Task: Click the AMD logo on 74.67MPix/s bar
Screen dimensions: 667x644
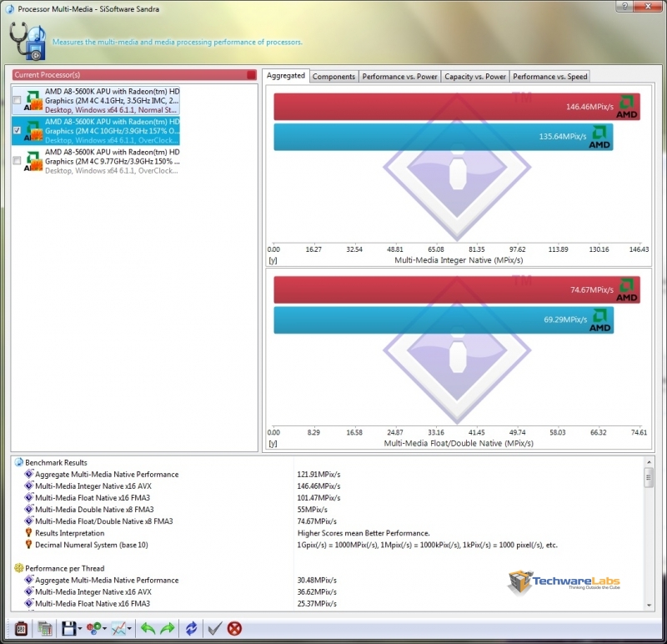Action: [627, 289]
